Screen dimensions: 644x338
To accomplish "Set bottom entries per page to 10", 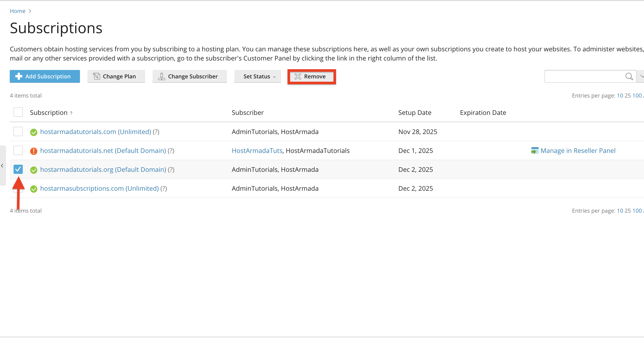I will click(620, 211).
